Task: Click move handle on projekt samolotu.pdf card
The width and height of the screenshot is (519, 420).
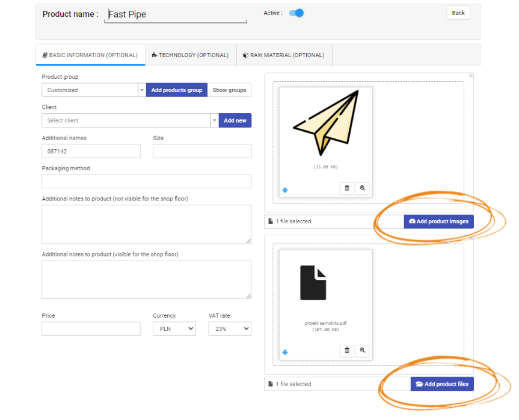Action: pyautogui.click(x=285, y=352)
